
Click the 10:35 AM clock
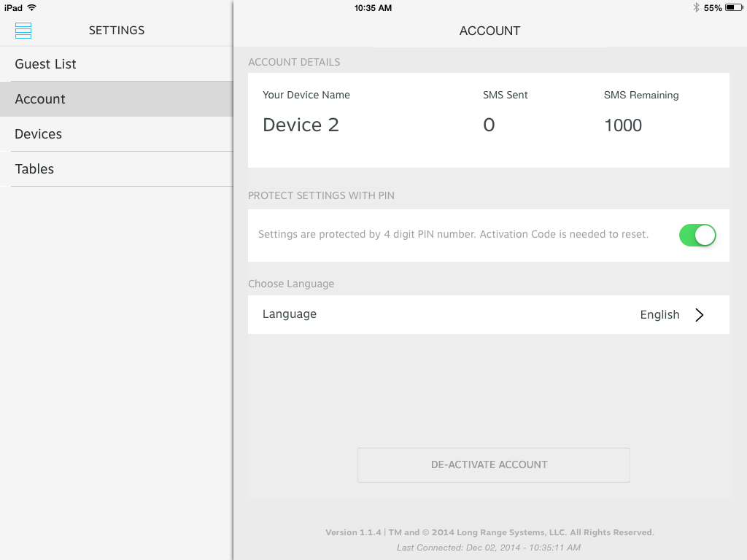pyautogui.click(x=373, y=7)
